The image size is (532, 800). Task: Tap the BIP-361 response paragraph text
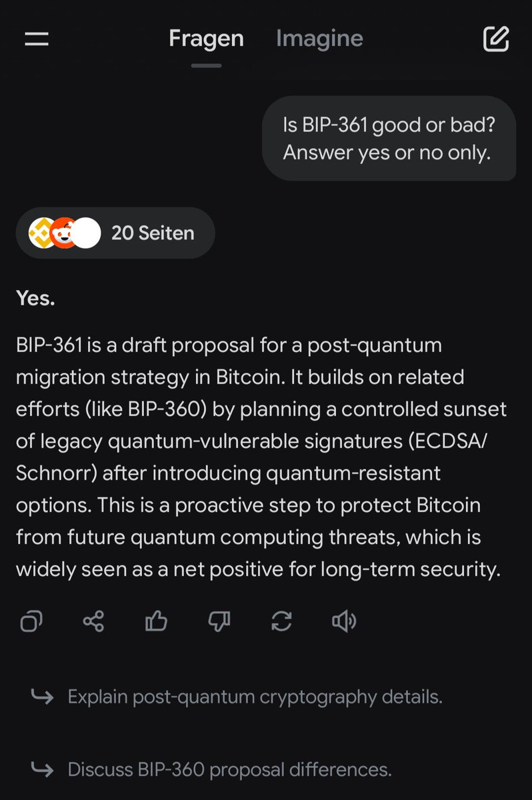[x=260, y=457]
